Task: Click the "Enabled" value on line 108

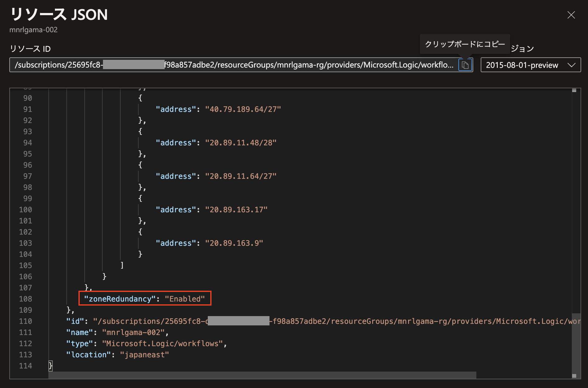Action: click(185, 299)
